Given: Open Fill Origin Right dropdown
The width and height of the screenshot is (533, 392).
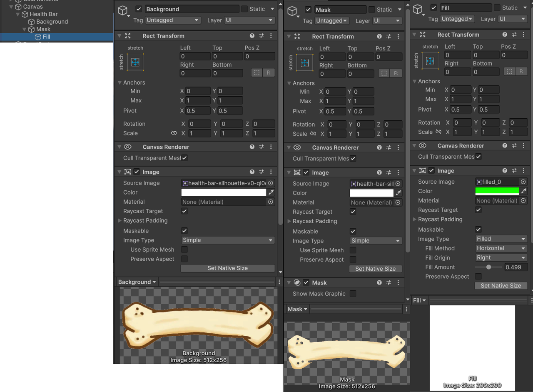Looking at the screenshot, I should pyautogui.click(x=501, y=258).
